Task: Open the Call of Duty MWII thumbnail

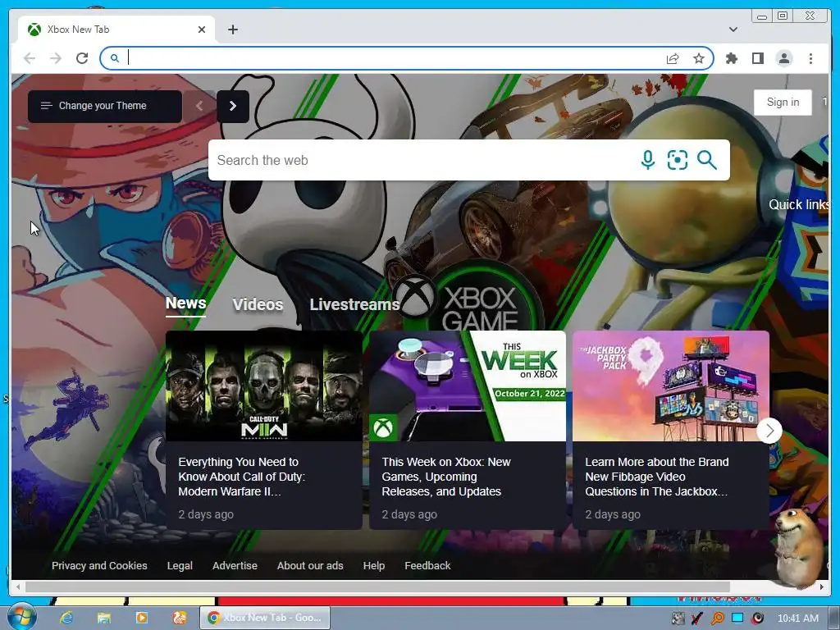Action: point(264,386)
